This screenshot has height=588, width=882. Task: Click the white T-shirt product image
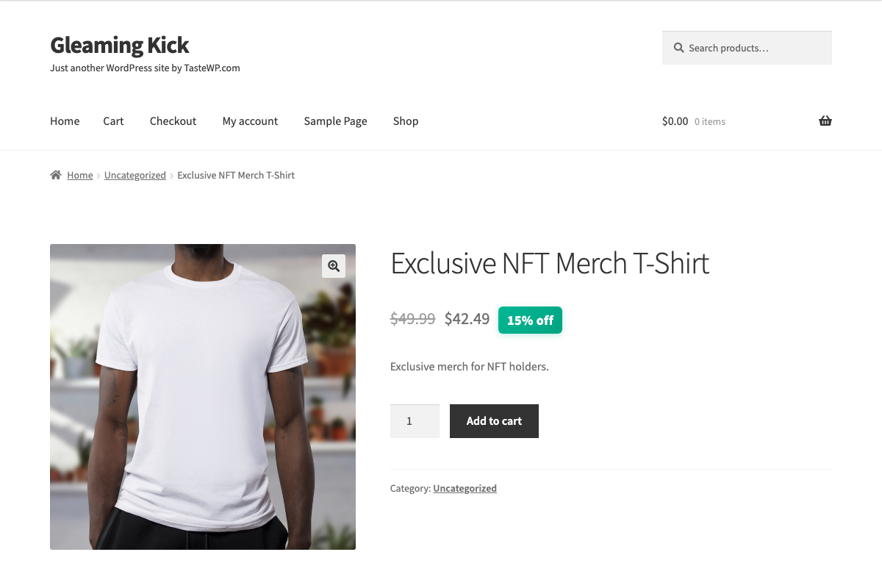pyautogui.click(x=203, y=397)
